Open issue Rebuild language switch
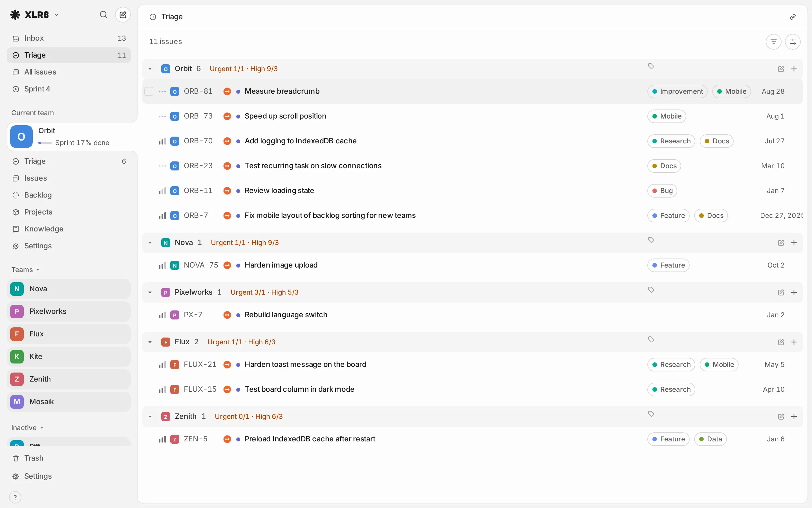The height and width of the screenshot is (508, 812). coord(286,315)
